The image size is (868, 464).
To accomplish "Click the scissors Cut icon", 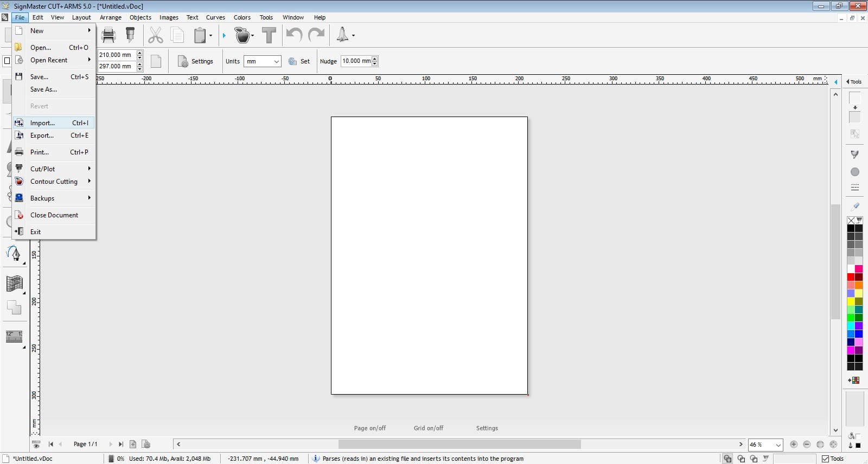I will click(x=156, y=35).
